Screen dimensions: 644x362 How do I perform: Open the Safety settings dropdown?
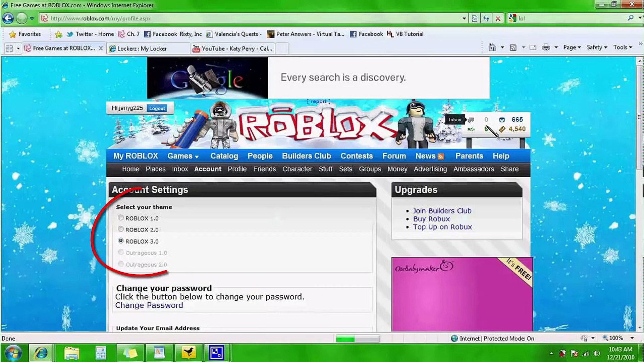597,47
